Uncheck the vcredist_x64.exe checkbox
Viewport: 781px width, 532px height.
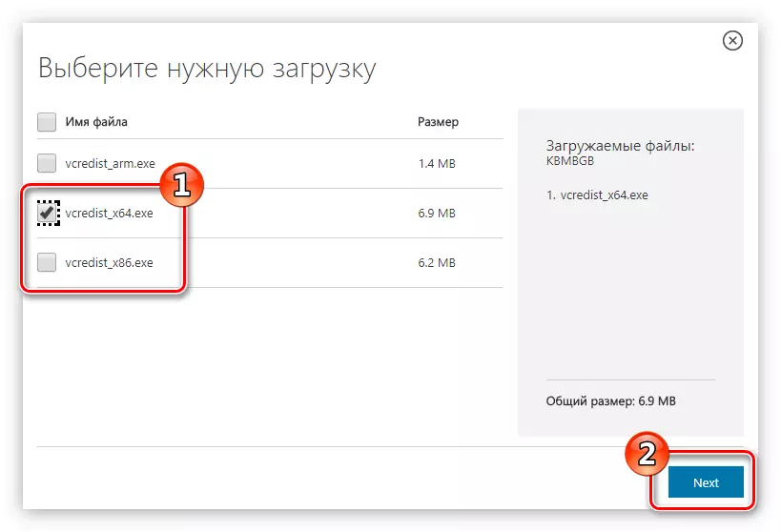click(46, 214)
